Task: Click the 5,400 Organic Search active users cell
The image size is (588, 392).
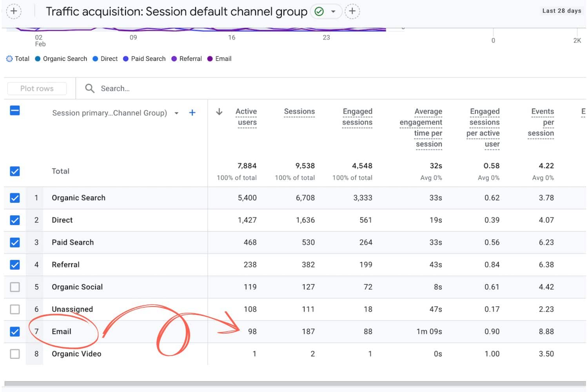Action: [247, 198]
